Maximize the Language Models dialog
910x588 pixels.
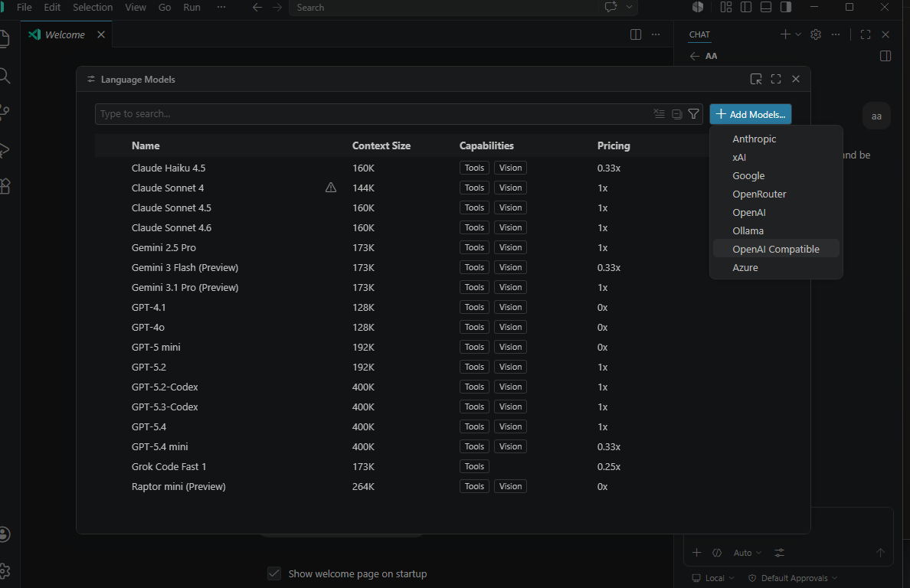[776, 79]
